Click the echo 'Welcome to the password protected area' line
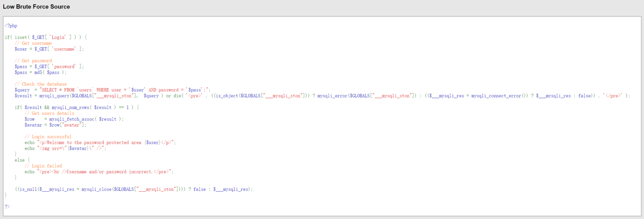 click(100, 143)
